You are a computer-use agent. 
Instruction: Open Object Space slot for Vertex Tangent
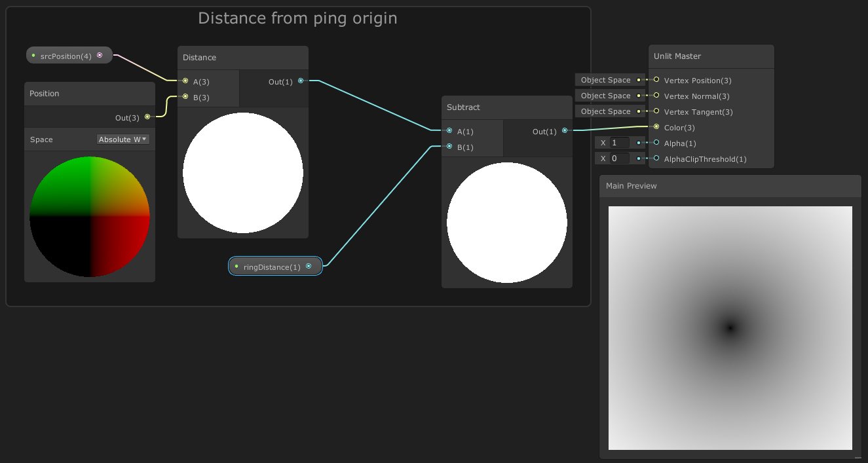tap(605, 111)
